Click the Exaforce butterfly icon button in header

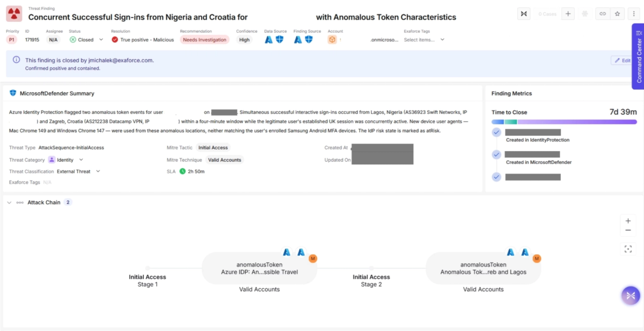524,14
